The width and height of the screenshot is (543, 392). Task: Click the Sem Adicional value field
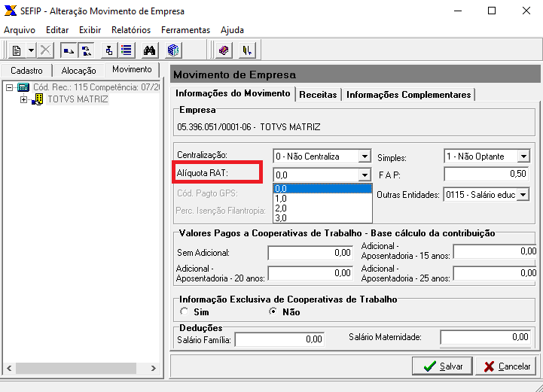310,254
